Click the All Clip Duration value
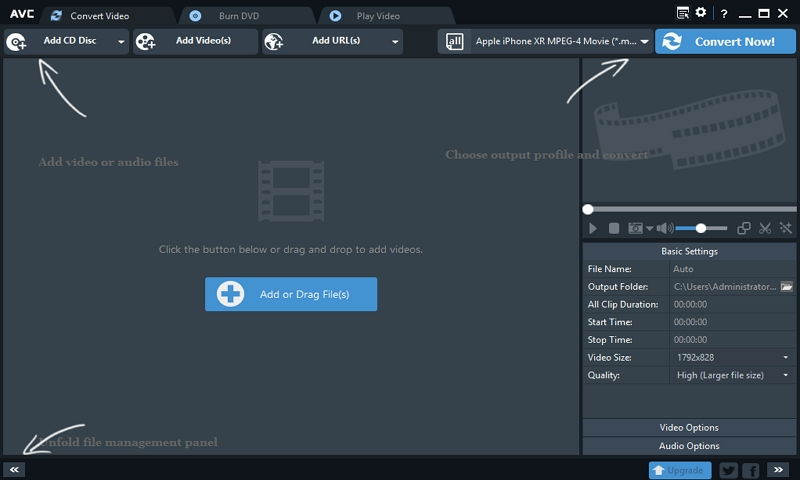This screenshot has width=800, height=480. point(690,305)
